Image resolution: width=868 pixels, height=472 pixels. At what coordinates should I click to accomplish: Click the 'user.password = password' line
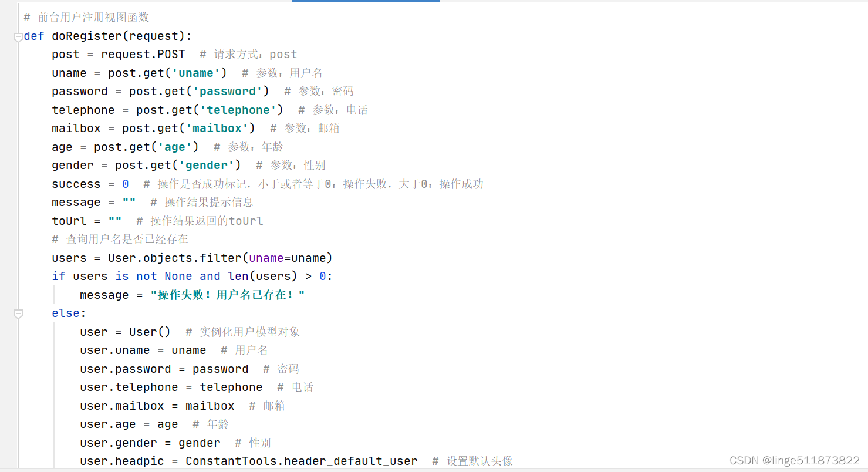[164, 369]
